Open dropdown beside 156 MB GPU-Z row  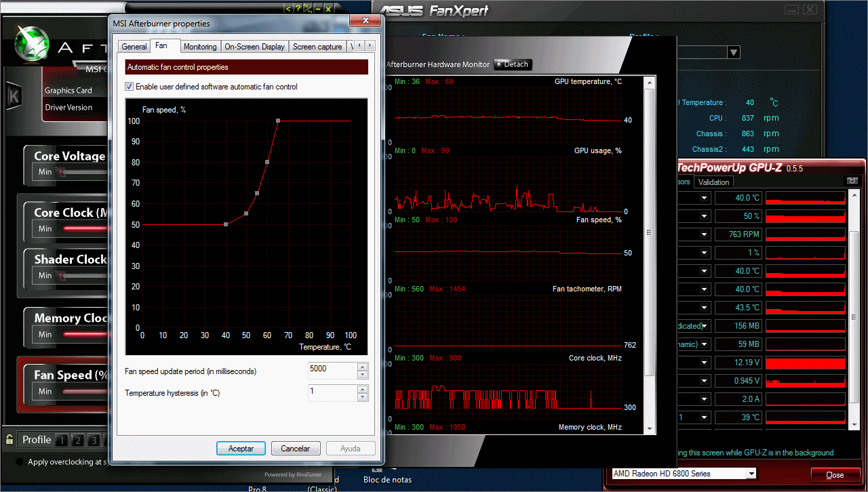(705, 326)
